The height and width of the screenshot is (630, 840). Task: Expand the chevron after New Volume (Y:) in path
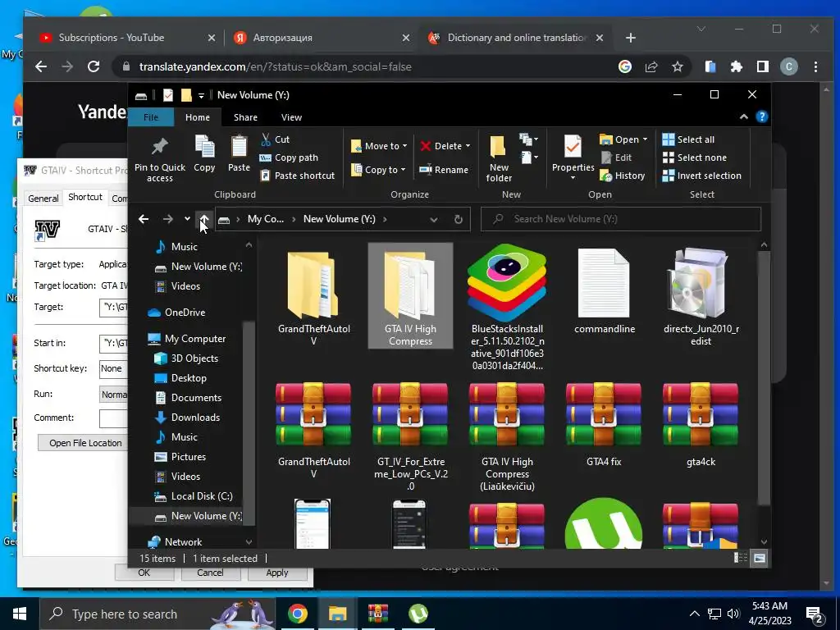385,219
